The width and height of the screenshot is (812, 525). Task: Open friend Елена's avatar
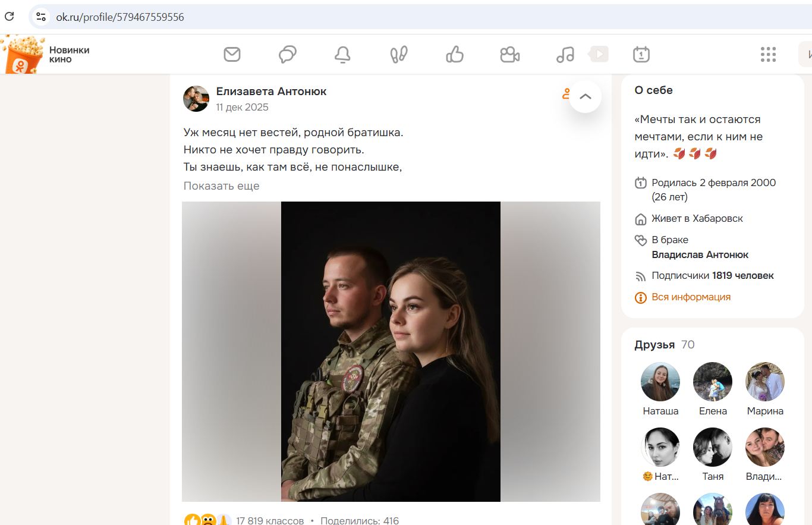tap(713, 382)
